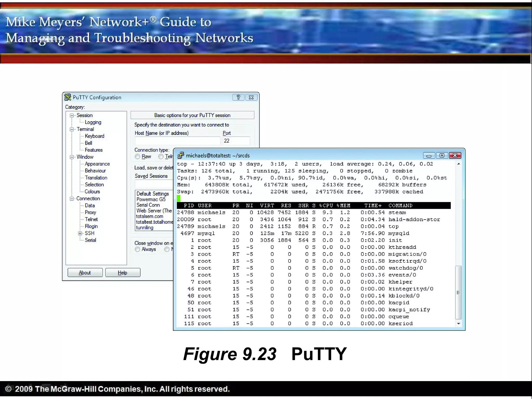Open the Window category
This screenshot has height=399, width=532.
pos(85,157)
